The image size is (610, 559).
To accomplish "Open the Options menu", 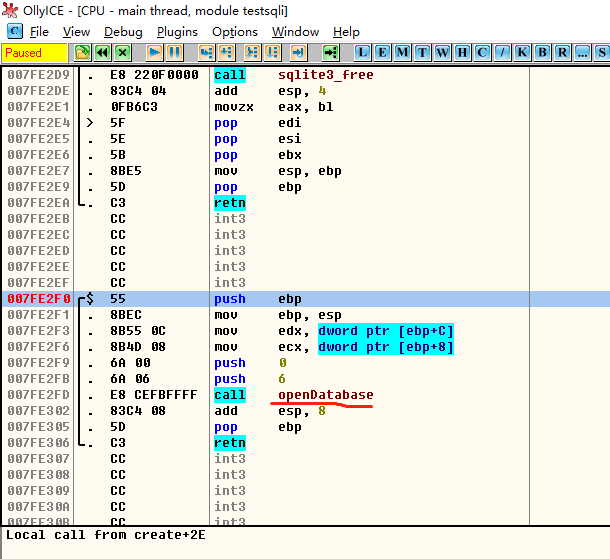I will pos(235,32).
